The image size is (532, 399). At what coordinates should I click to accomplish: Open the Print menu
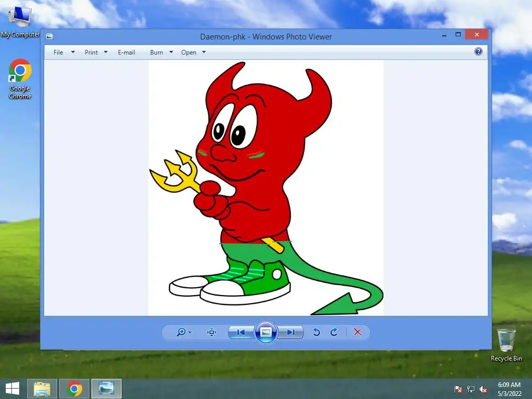coord(91,52)
